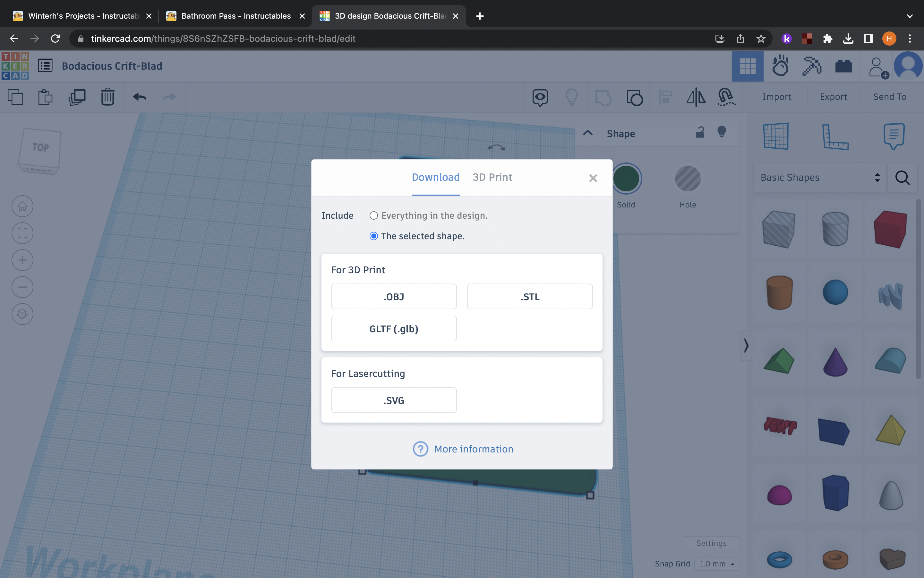Download as .OBJ file
The image size is (924, 578).
(394, 297)
